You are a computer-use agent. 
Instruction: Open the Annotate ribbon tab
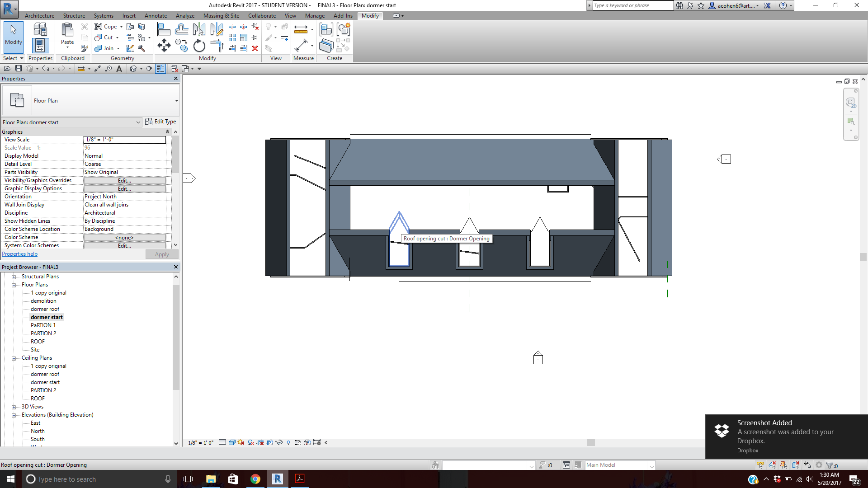click(x=156, y=16)
